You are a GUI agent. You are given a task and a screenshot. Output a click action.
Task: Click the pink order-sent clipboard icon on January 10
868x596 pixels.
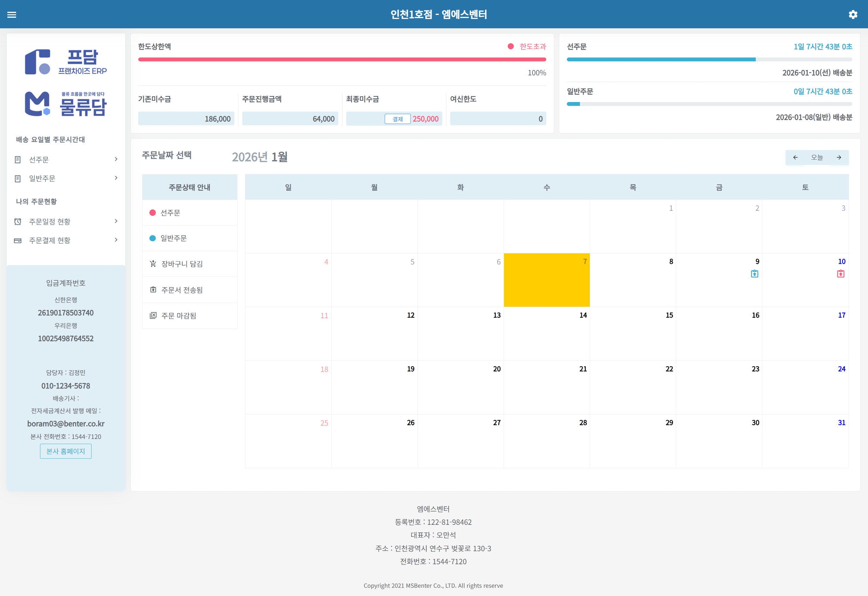click(841, 274)
